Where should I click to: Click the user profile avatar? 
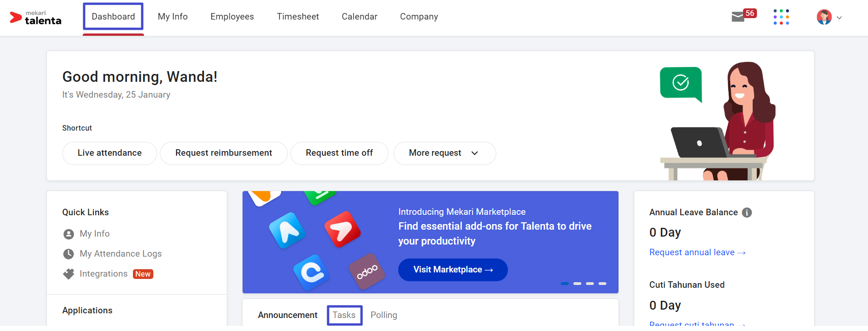pos(824,17)
